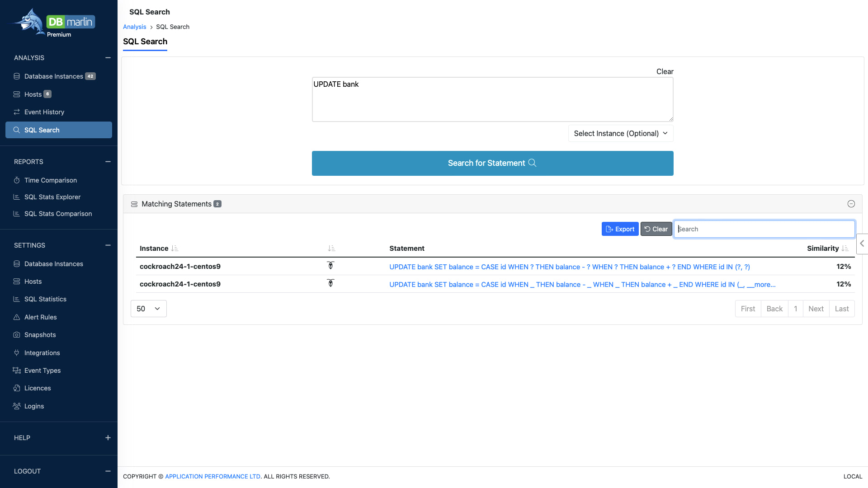The height and width of the screenshot is (488, 868).
Task: Click the second row 12% similarity value
Action: click(x=844, y=284)
